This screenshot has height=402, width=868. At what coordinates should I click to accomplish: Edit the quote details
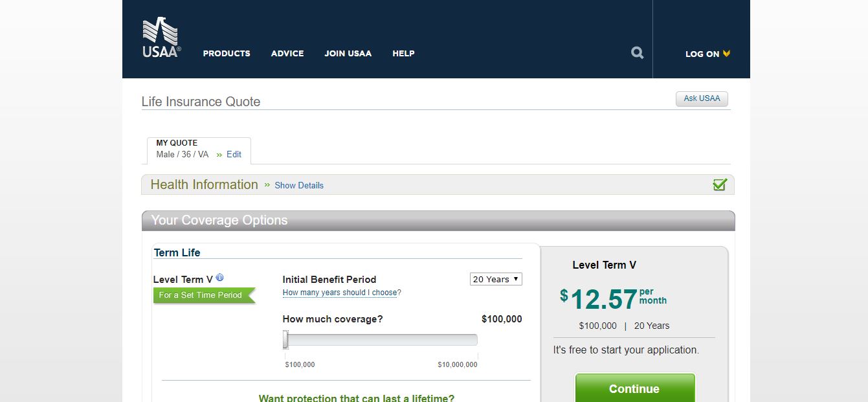[x=233, y=154]
